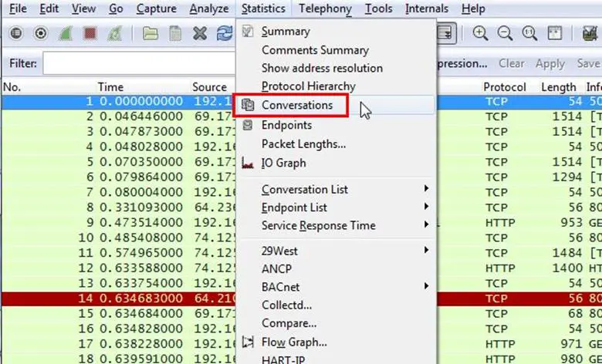This screenshot has width=602, height=364.
Task: Reload the capture file using the toolbar
Action: (224, 33)
